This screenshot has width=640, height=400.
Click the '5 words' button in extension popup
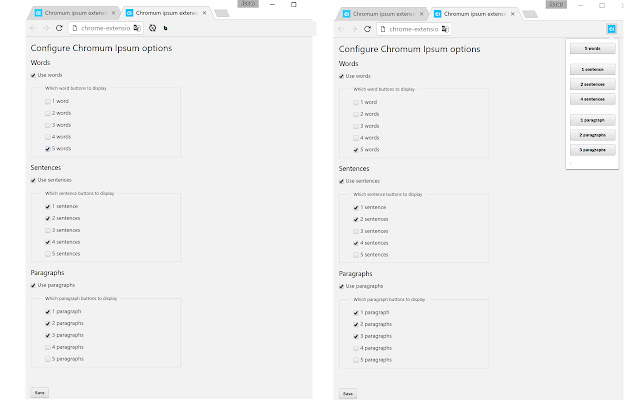(592, 49)
